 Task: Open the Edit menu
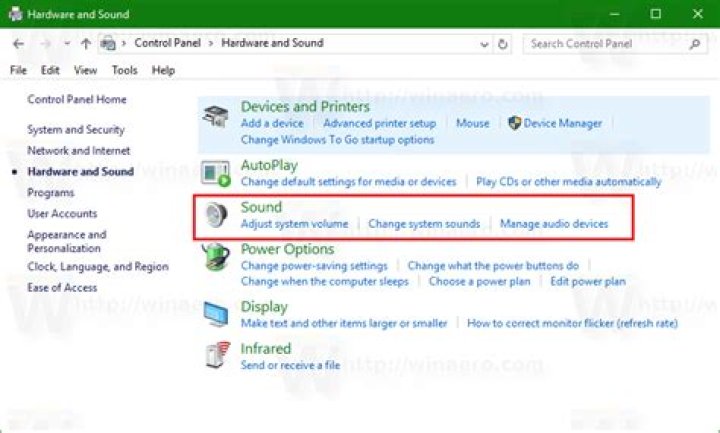(x=50, y=70)
